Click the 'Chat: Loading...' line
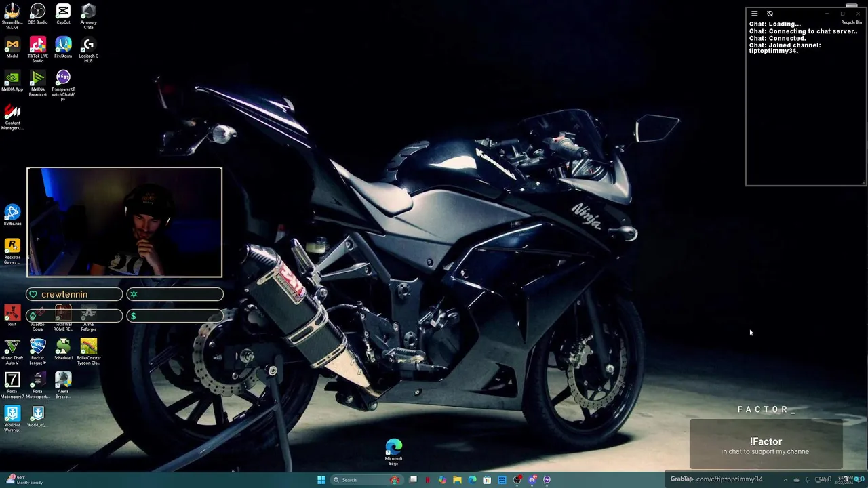Image resolution: width=868 pixels, height=488 pixels. (x=775, y=24)
